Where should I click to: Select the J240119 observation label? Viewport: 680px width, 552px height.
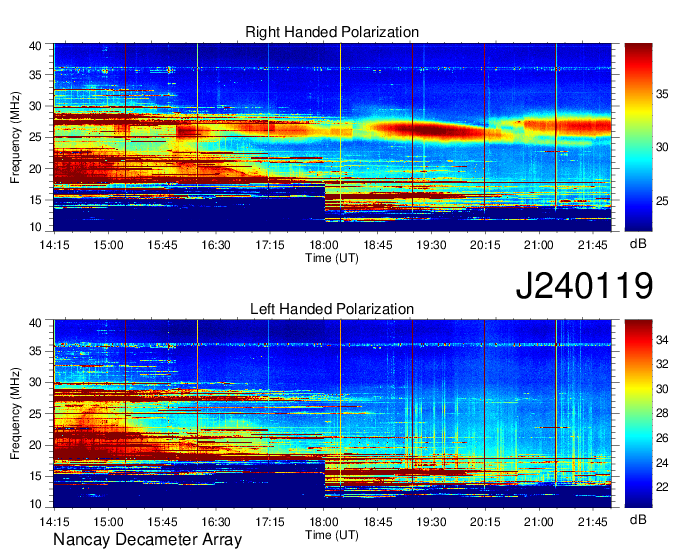coord(584,286)
